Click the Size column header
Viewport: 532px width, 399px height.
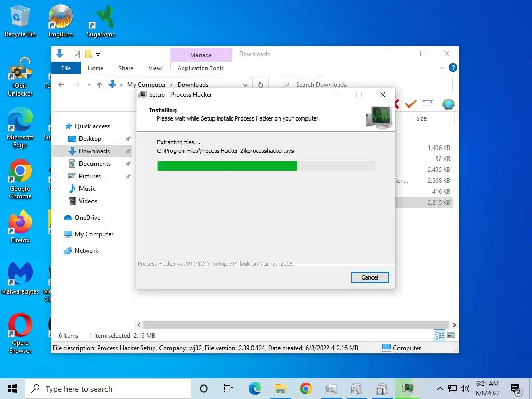pos(421,118)
